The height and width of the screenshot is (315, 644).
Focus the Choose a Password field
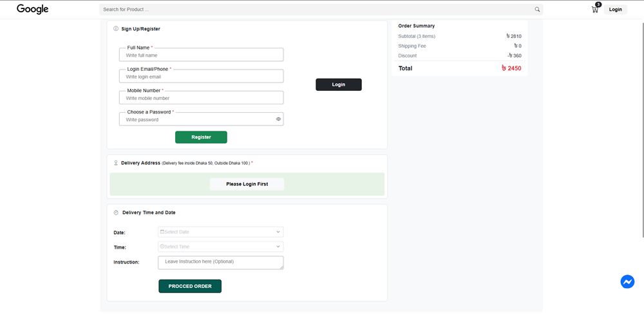201,119
